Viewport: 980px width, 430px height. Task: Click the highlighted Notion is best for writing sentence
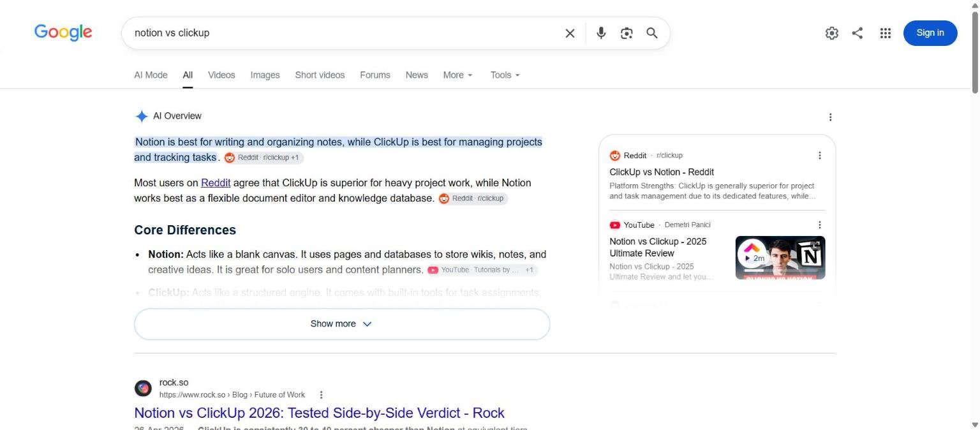pos(338,150)
